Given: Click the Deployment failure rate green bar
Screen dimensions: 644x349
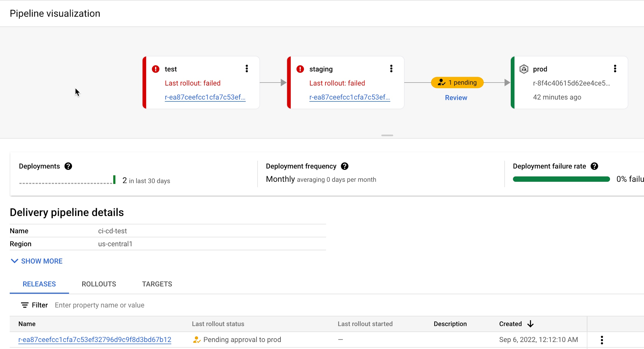Looking at the screenshot, I should click(x=561, y=179).
